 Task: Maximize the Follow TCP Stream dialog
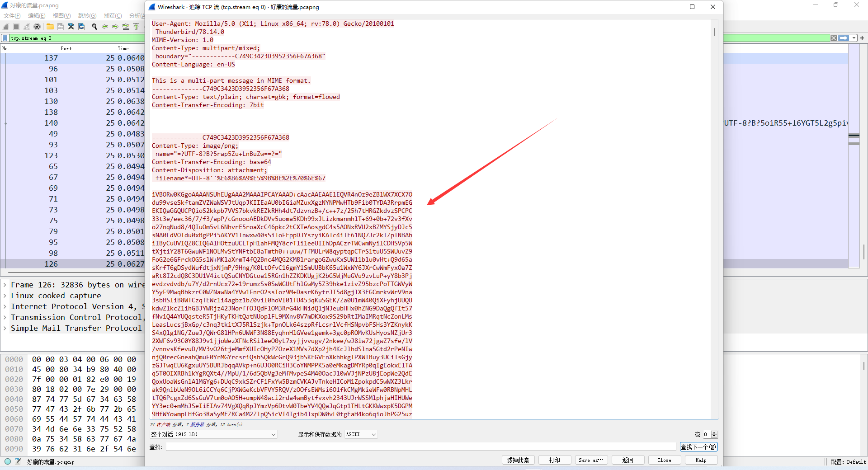692,7
